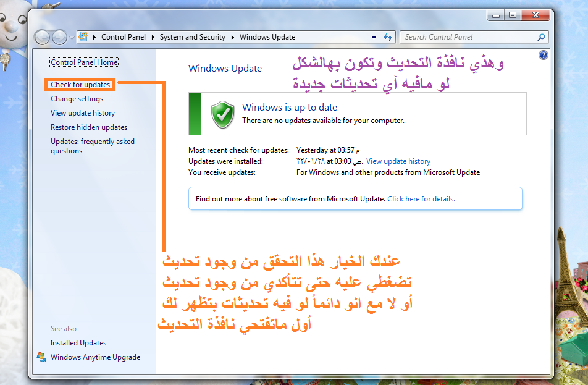The height and width of the screenshot is (385, 588).
Task: Click 'Click here for details' link
Action: coord(421,199)
